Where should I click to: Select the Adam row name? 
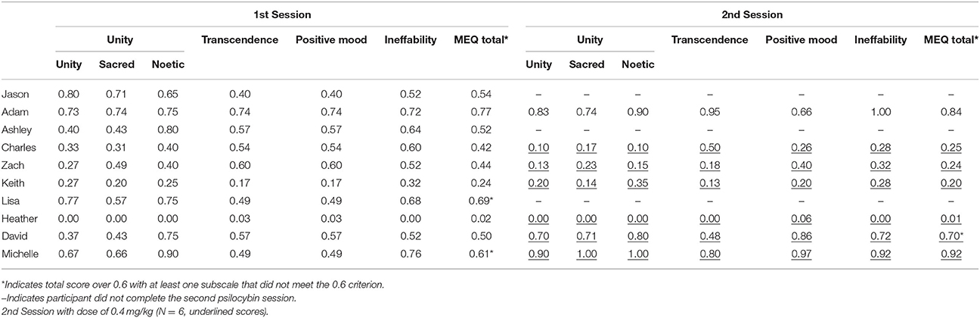[x=15, y=111]
